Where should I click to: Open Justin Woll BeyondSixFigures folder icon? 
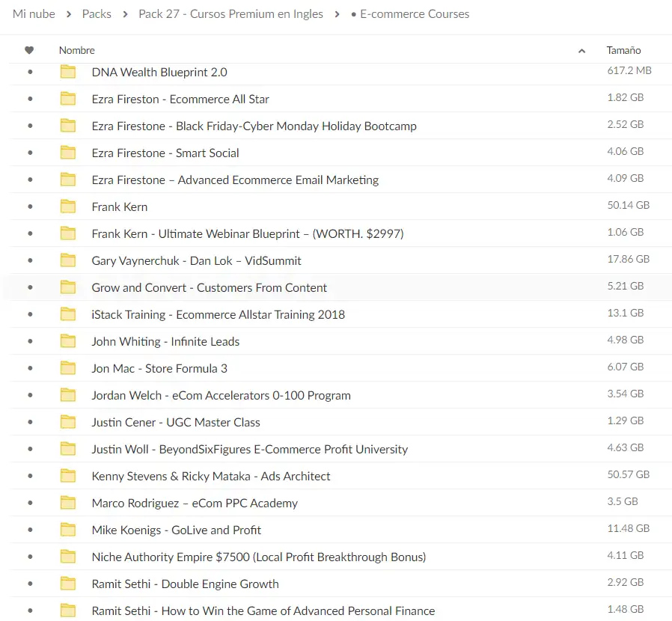[67, 449]
